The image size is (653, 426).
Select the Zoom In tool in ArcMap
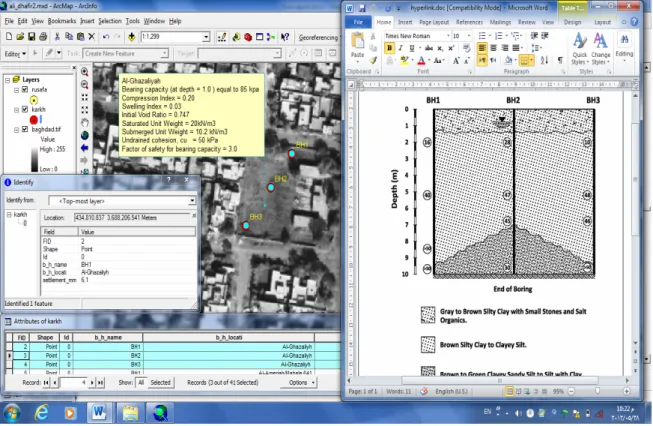[x=85, y=72]
